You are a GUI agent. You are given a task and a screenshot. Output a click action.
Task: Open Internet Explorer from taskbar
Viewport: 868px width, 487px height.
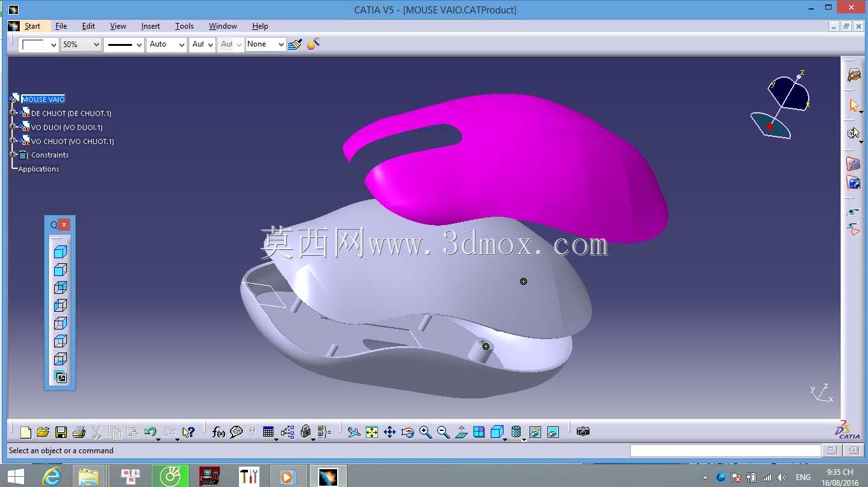click(51, 476)
